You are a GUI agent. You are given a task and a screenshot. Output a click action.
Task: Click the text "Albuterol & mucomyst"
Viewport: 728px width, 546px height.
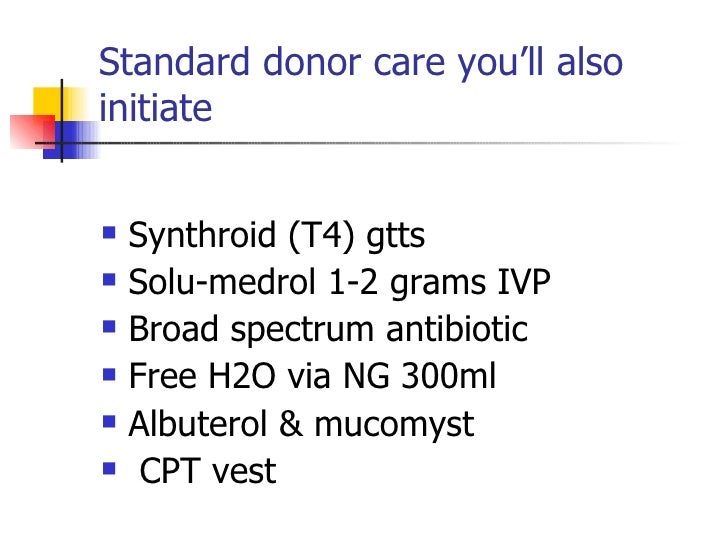[301, 424]
